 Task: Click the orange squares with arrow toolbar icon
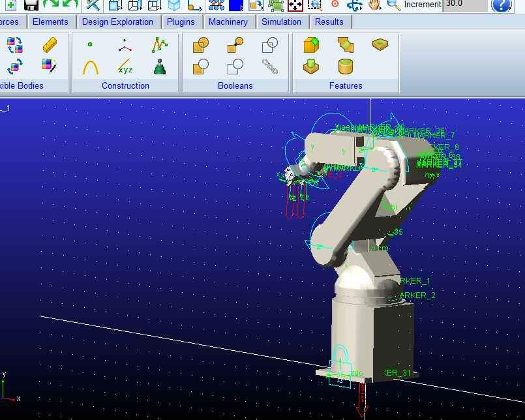256,5
